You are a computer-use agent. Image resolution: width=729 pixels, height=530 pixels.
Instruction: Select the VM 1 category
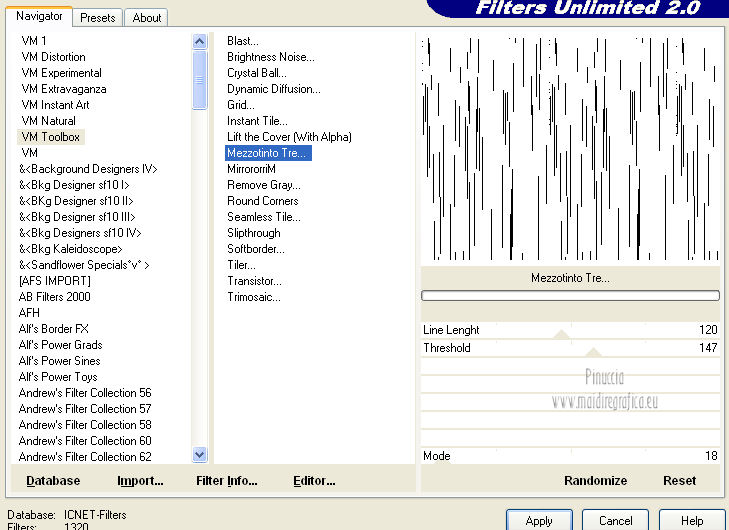click(x=33, y=41)
